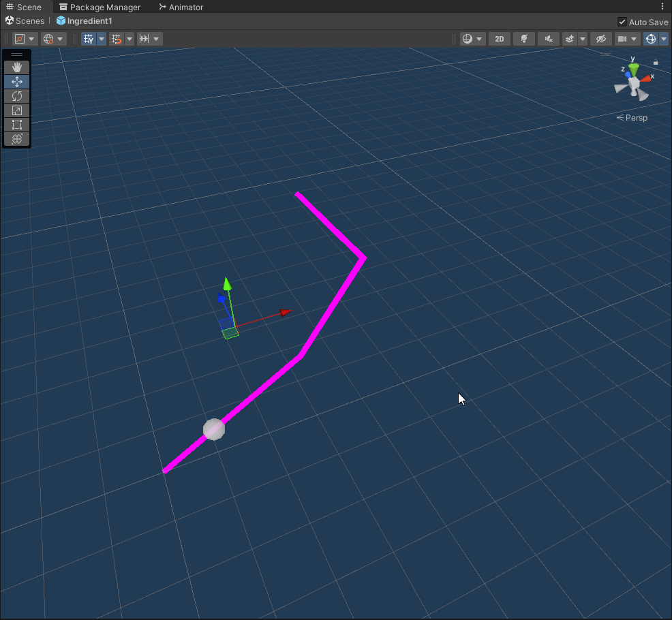Open the Gizmos dropdown arrow
The image size is (672, 620).
664,39
